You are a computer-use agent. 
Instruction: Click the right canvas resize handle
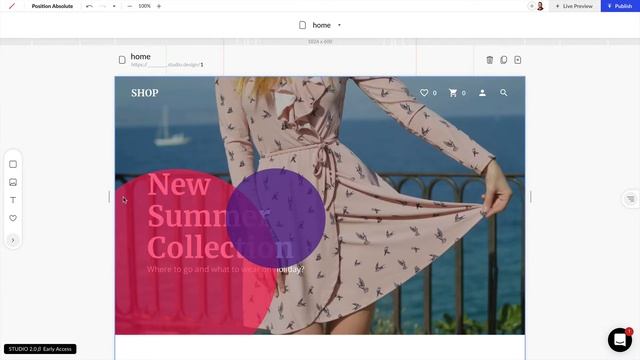coord(530,197)
